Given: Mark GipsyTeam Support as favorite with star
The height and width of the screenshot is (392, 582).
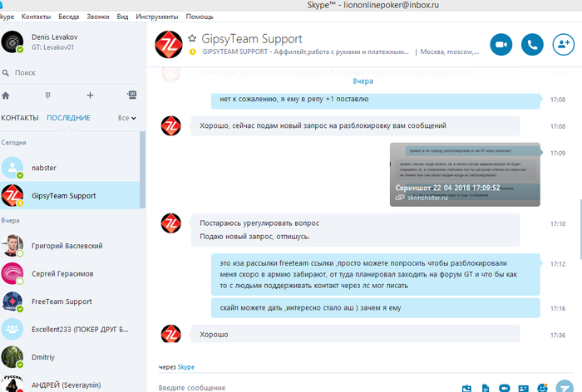Looking at the screenshot, I should coord(192,38).
